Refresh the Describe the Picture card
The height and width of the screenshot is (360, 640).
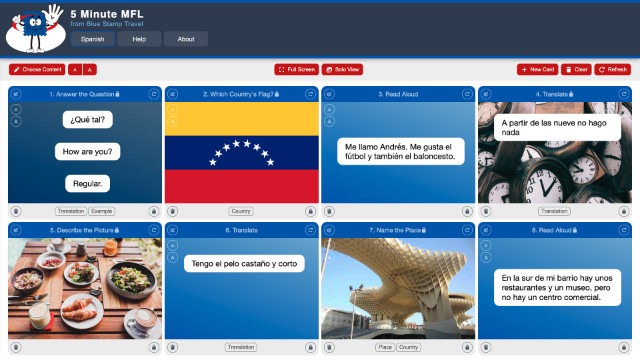click(154, 230)
